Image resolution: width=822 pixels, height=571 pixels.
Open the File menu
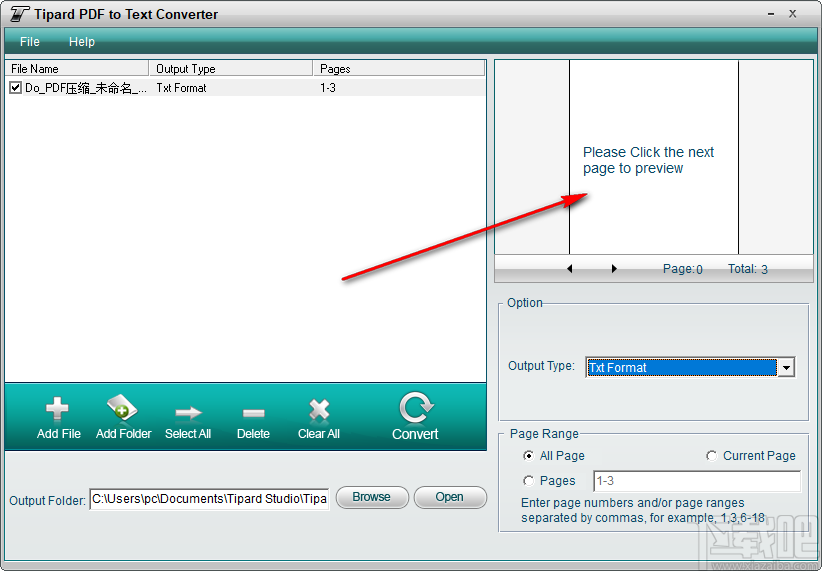tap(30, 41)
